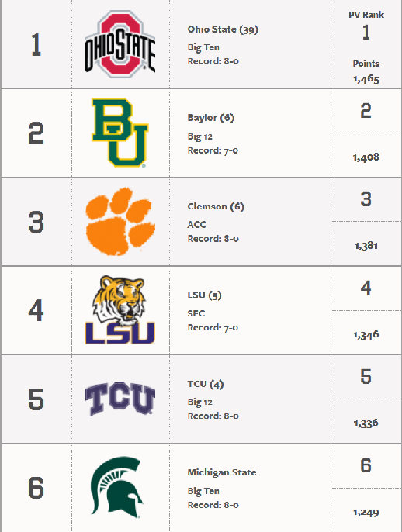Click the PV Rank column header
This screenshot has height=532, width=402.
point(366,15)
